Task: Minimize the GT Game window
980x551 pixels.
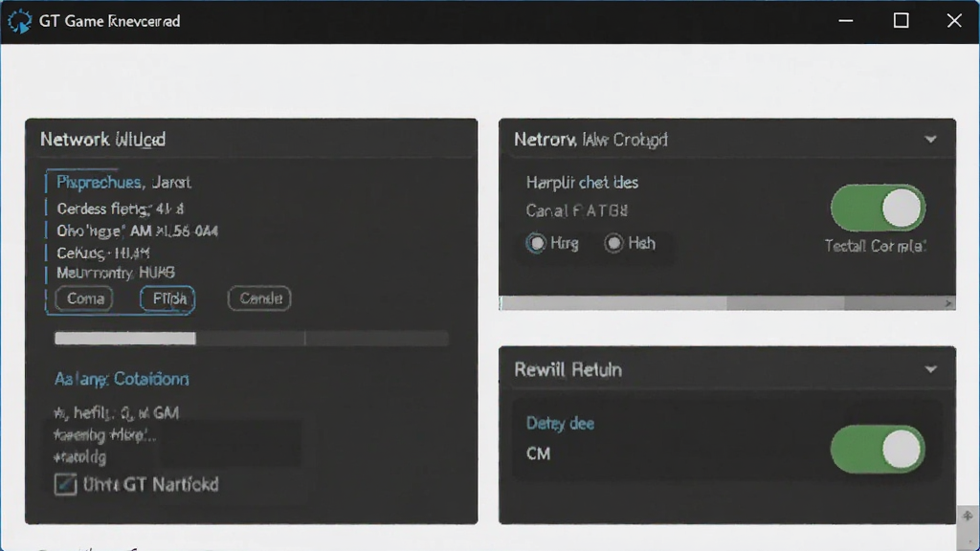Action: 846,21
